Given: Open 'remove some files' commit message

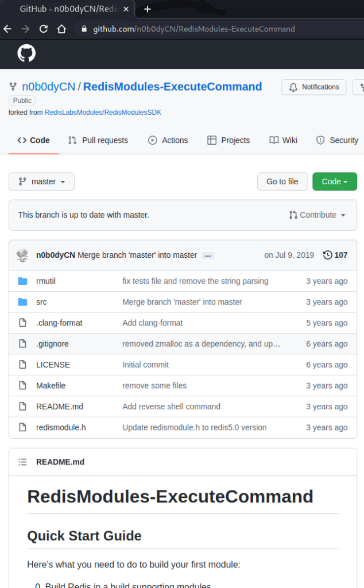Looking at the screenshot, I should (x=154, y=386).
